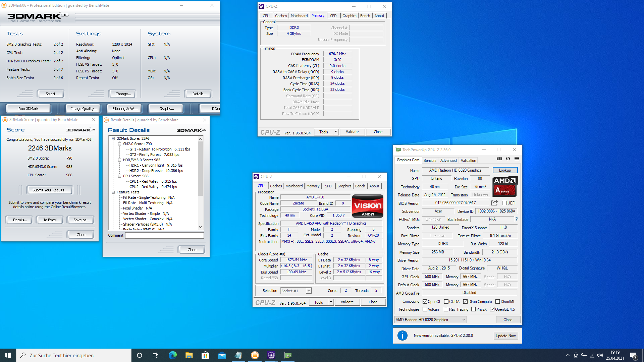Open Task View on taskbar
Image resolution: width=644 pixels, height=362 pixels.
156,355
